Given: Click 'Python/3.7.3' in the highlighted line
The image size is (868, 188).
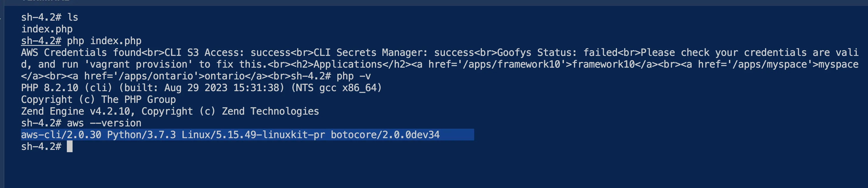Looking at the screenshot, I should (141, 135).
